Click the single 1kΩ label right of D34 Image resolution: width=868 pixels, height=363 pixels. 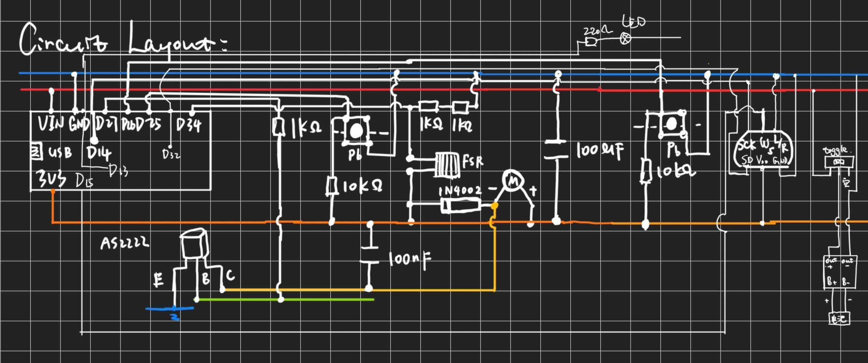(306, 128)
